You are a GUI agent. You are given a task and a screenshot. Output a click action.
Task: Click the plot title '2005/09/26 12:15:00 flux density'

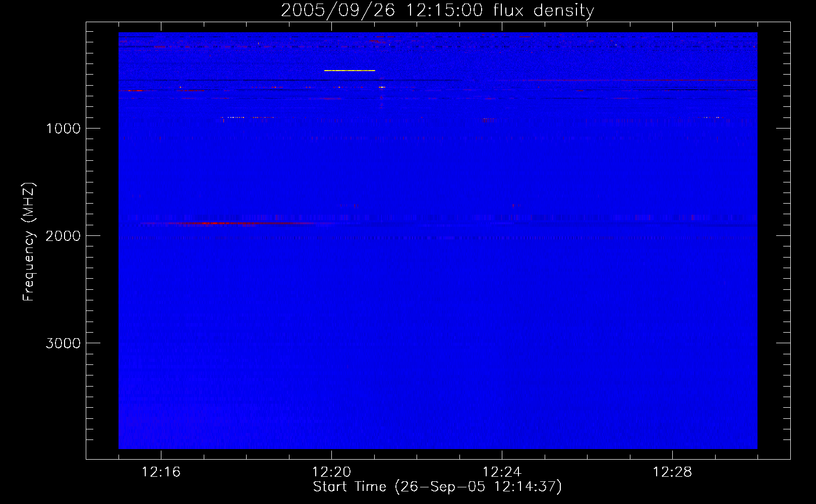tap(437, 11)
